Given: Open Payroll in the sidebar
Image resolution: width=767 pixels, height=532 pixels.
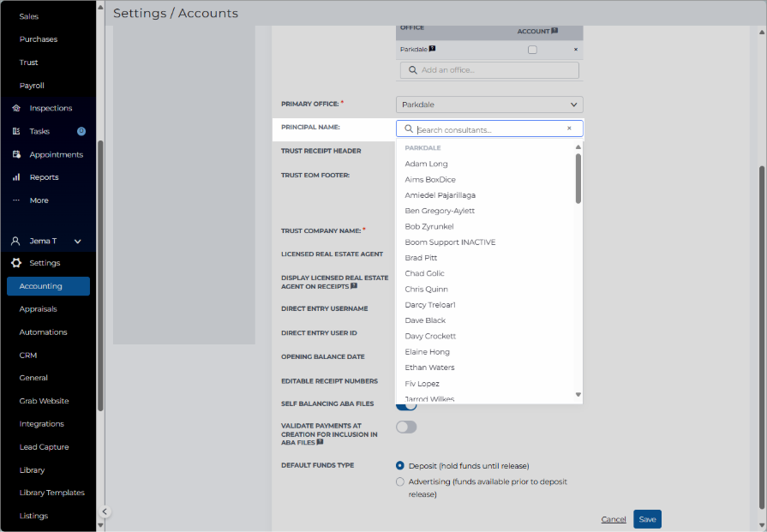Looking at the screenshot, I should 32,86.
